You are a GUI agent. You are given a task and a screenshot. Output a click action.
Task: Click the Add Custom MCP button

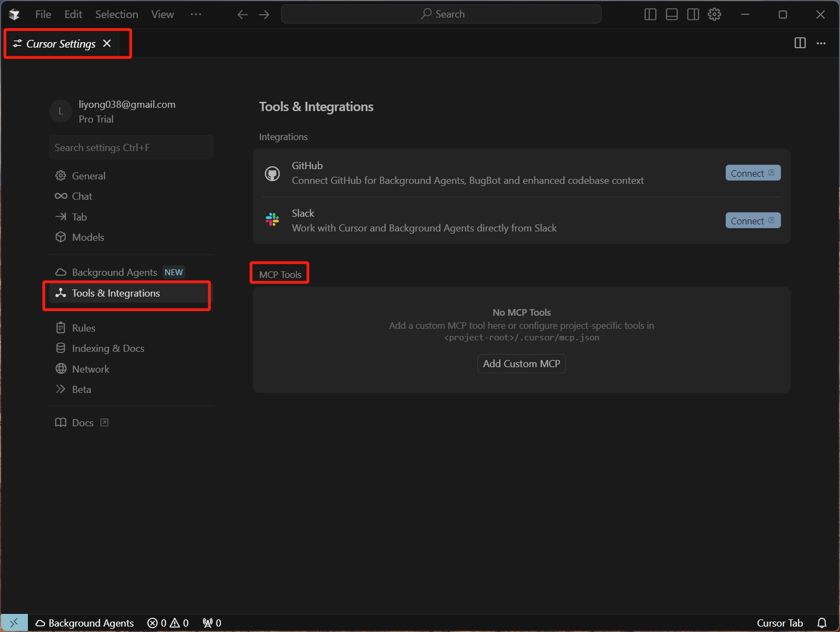pyautogui.click(x=522, y=364)
